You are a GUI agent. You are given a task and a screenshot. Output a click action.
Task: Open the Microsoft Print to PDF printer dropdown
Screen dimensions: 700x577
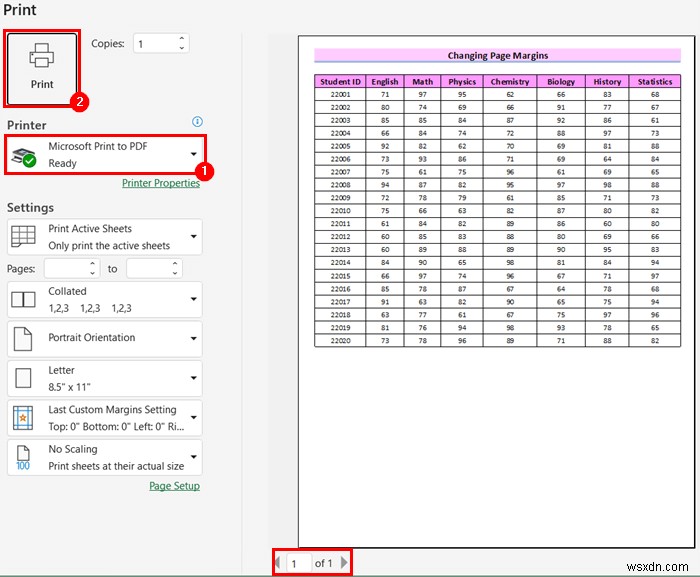(x=105, y=155)
